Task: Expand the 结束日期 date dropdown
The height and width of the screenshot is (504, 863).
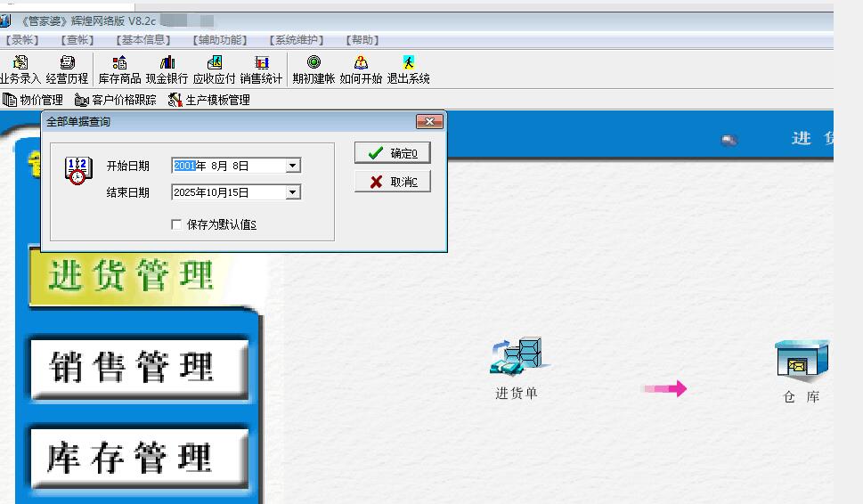Action: [293, 192]
